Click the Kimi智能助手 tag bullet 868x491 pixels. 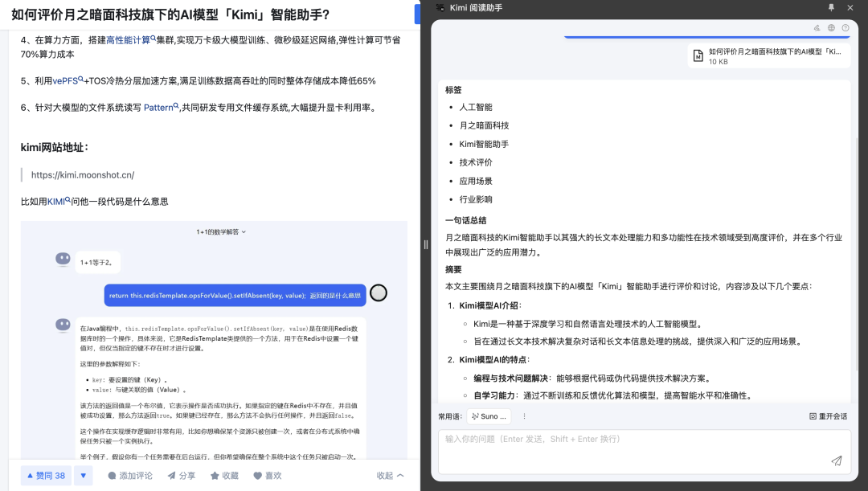(x=484, y=144)
